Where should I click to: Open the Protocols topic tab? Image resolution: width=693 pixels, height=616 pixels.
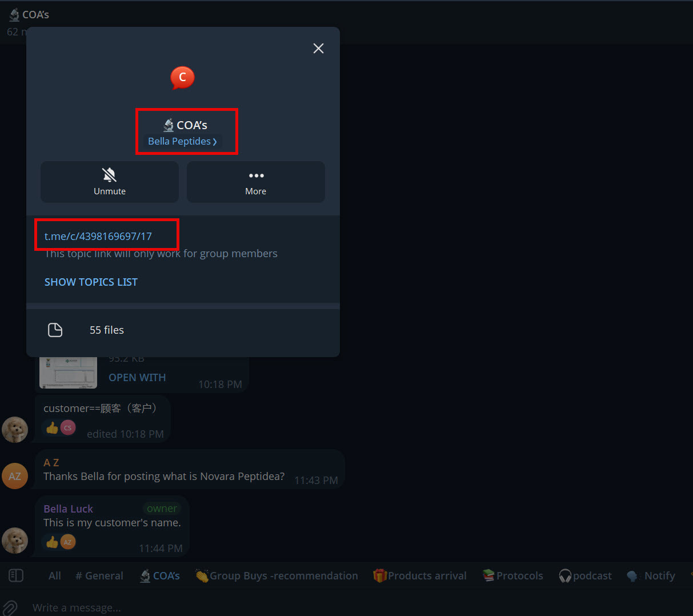[x=512, y=576]
